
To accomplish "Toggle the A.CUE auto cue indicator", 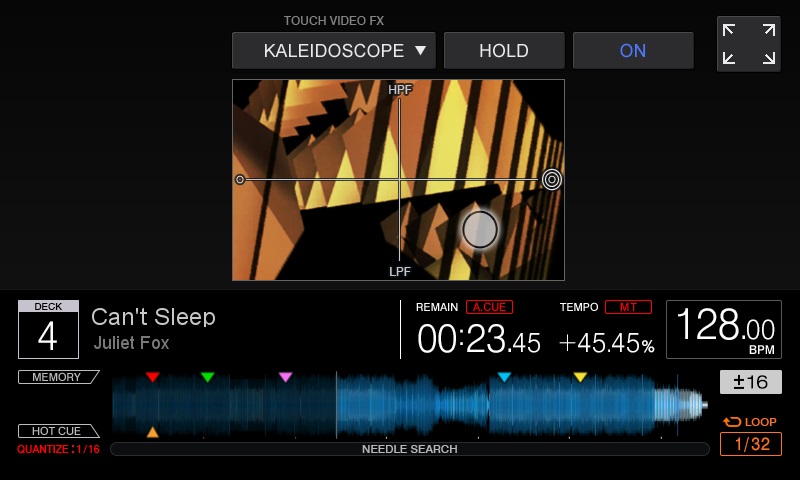I will click(489, 307).
